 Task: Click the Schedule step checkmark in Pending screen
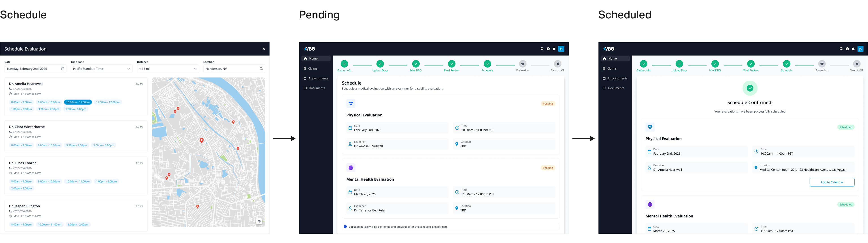(487, 64)
